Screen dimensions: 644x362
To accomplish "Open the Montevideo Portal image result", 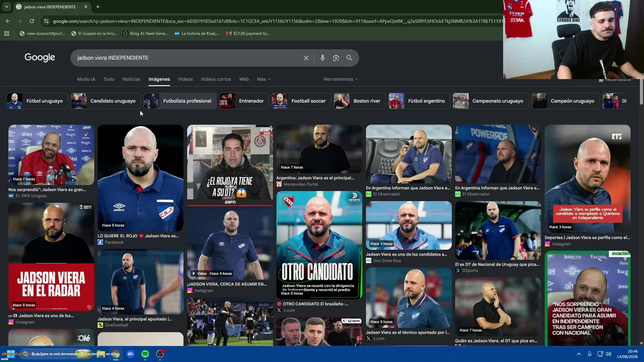I will click(x=319, y=149).
